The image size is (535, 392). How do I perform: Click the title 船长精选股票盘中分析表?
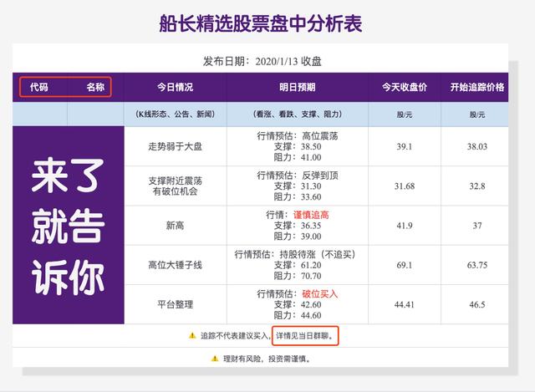tap(261, 23)
